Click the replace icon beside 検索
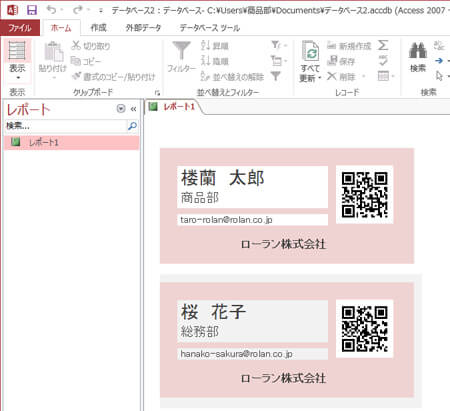 [439, 45]
